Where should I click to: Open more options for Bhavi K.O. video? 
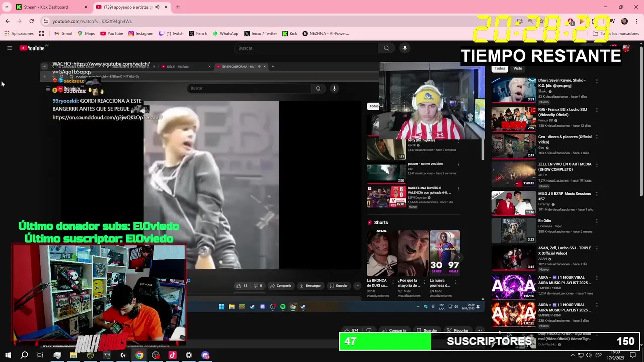(597, 81)
